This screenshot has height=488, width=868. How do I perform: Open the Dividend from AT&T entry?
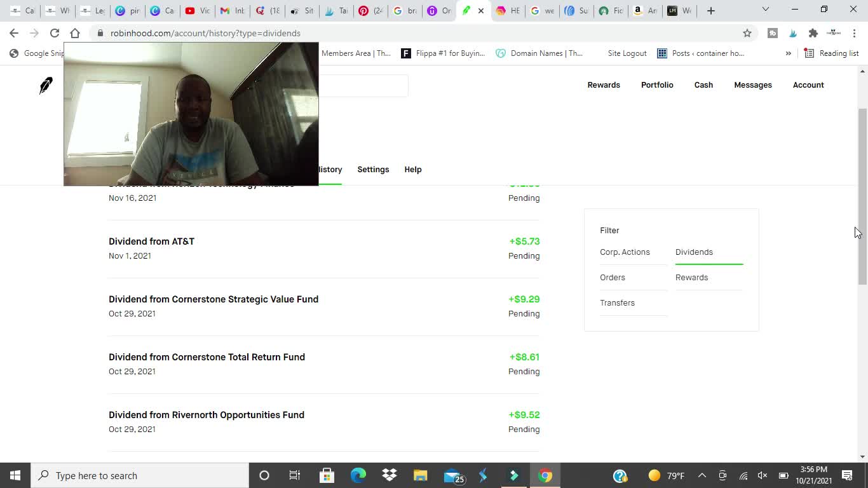324,248
